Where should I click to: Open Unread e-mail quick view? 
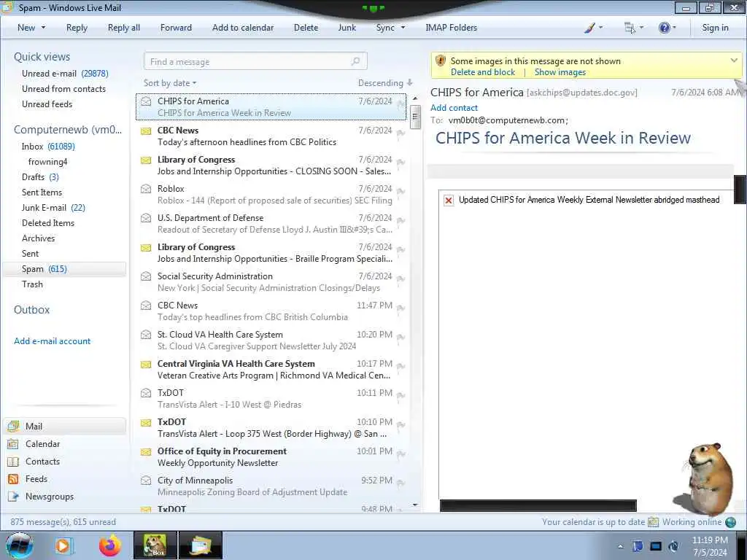[65, 74]
